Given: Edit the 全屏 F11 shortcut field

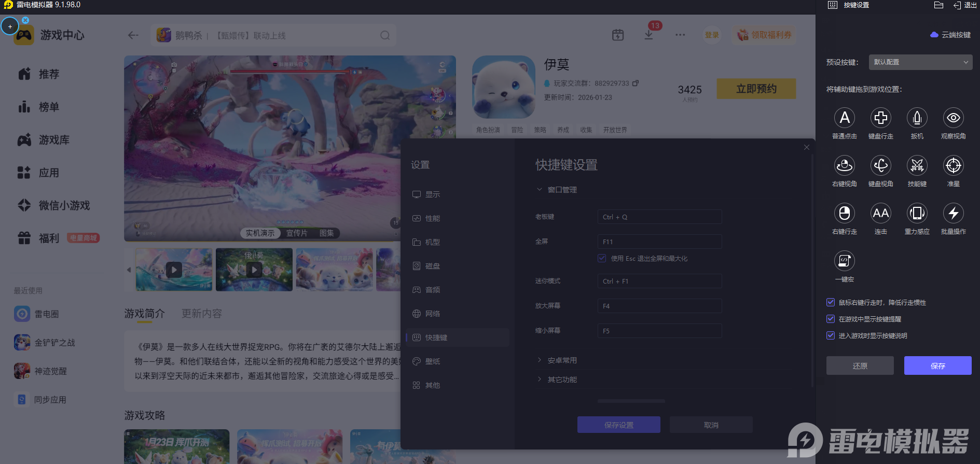Looking at the screenshot, I should (659, 242).
